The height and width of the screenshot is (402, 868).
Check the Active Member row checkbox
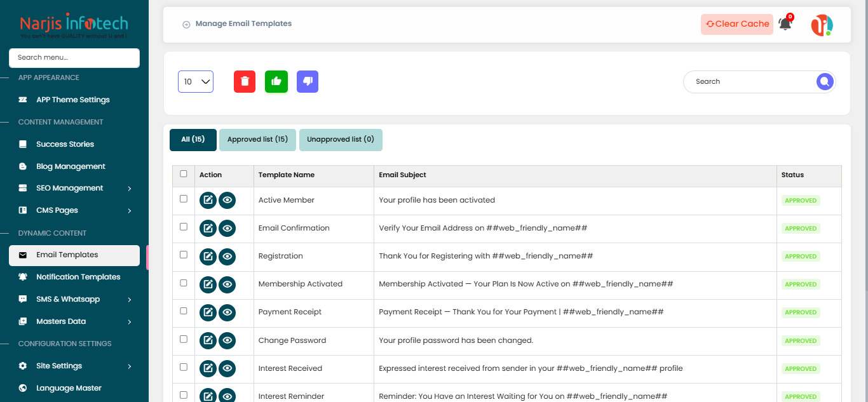(x=184, y=199)
